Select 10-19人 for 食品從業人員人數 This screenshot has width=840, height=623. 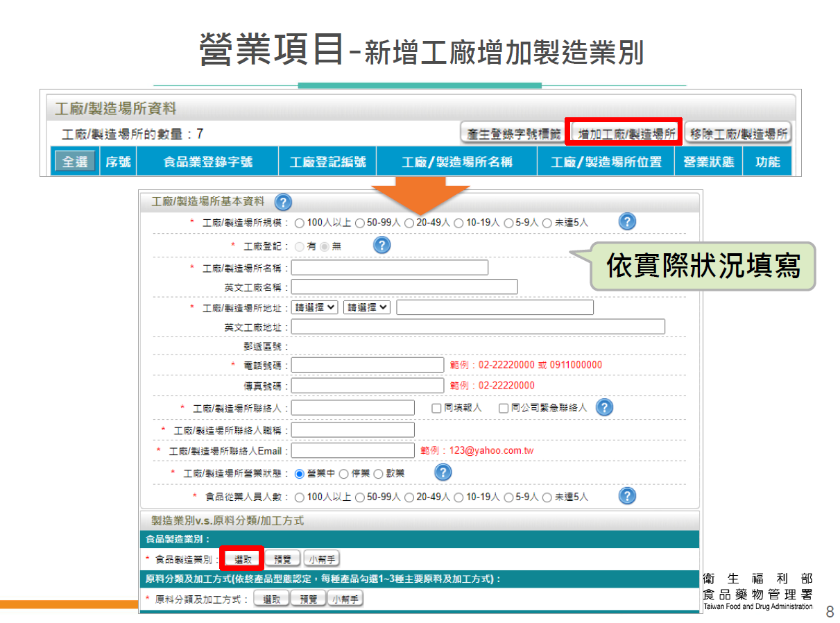pyautogui.click(x=458, y=497)
